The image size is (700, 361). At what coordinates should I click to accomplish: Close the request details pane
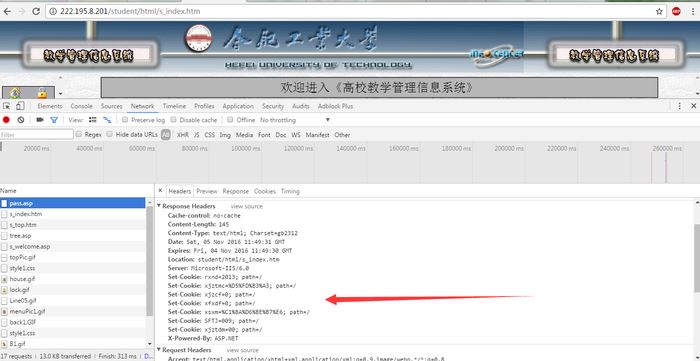160,191
